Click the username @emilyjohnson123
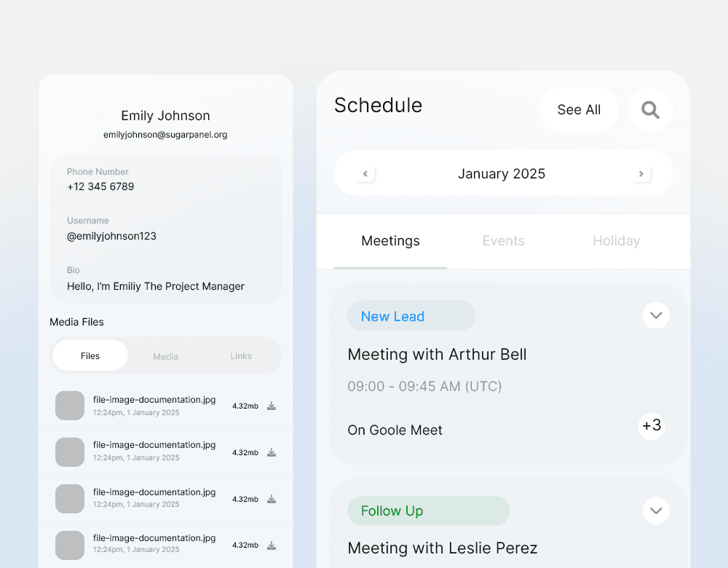728x568 pixels. coord(111,236)
